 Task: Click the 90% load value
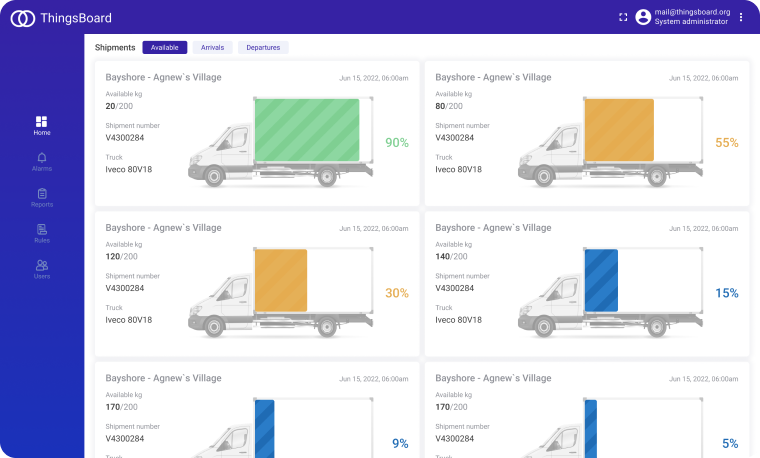pos(396,142)
